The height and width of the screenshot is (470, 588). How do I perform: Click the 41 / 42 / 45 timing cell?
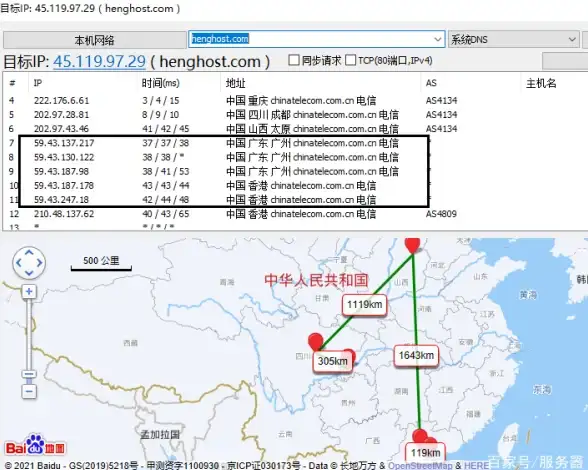165,129
